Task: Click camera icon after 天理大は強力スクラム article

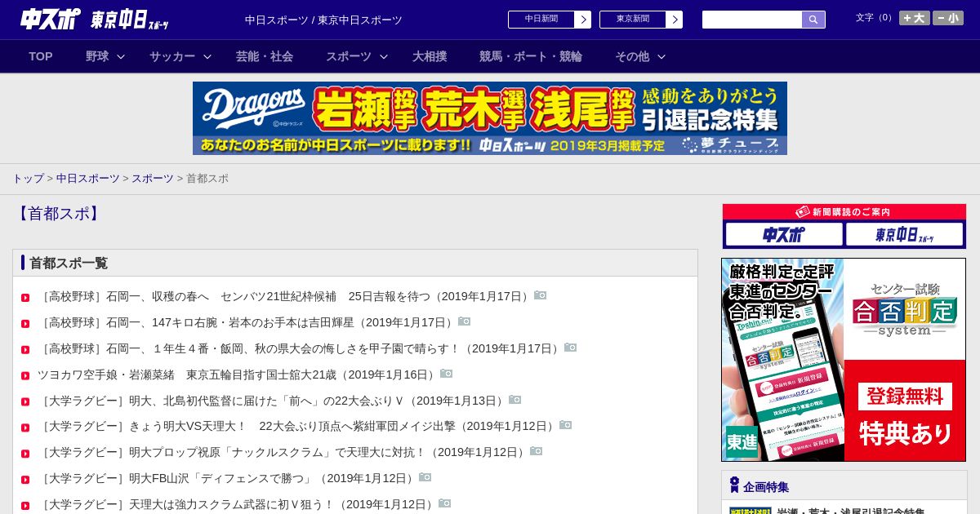Action: point(444,503)
